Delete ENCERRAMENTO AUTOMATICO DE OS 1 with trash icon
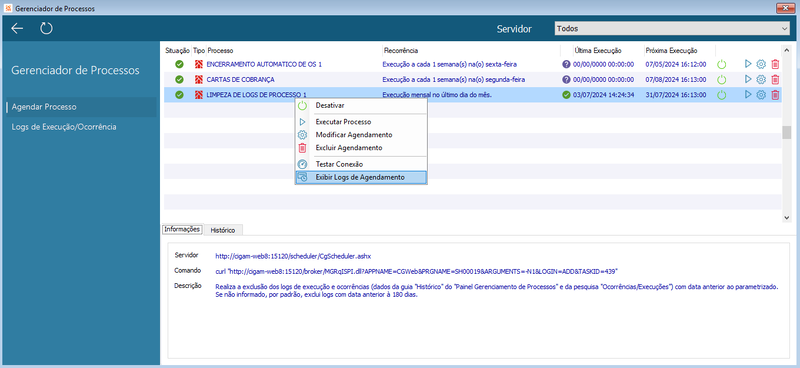 (775, 64)
